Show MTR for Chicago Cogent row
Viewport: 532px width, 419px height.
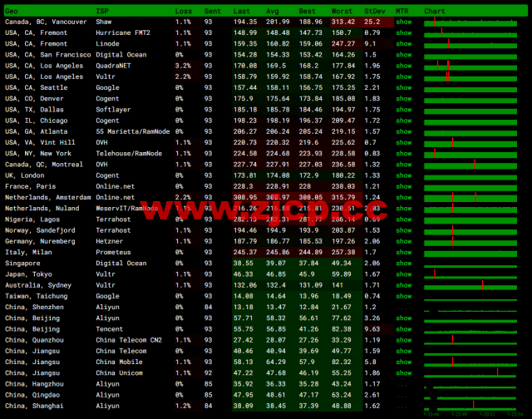pyautogui.click(x=404, y=121)
